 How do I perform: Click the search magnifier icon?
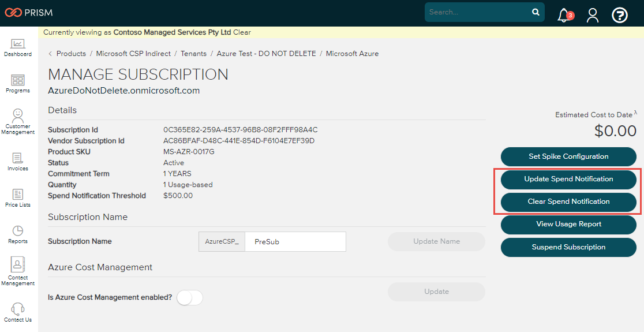click(536, 12)
